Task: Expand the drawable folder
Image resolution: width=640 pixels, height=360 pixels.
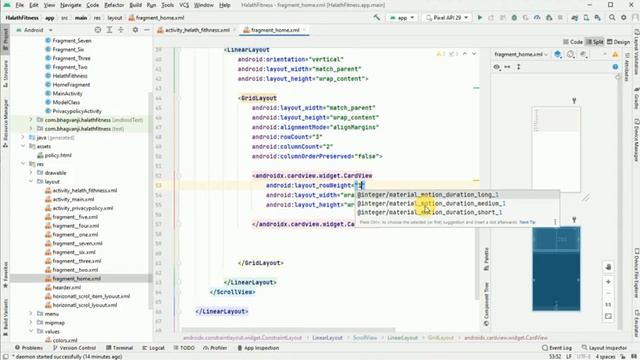Action: [x=31, y=173]
